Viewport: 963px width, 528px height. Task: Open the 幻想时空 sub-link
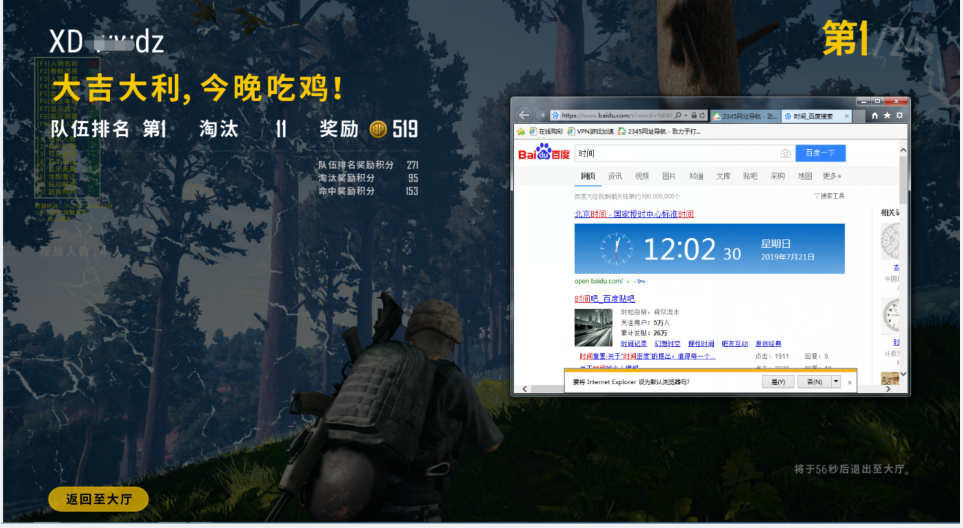click(667, 344)
